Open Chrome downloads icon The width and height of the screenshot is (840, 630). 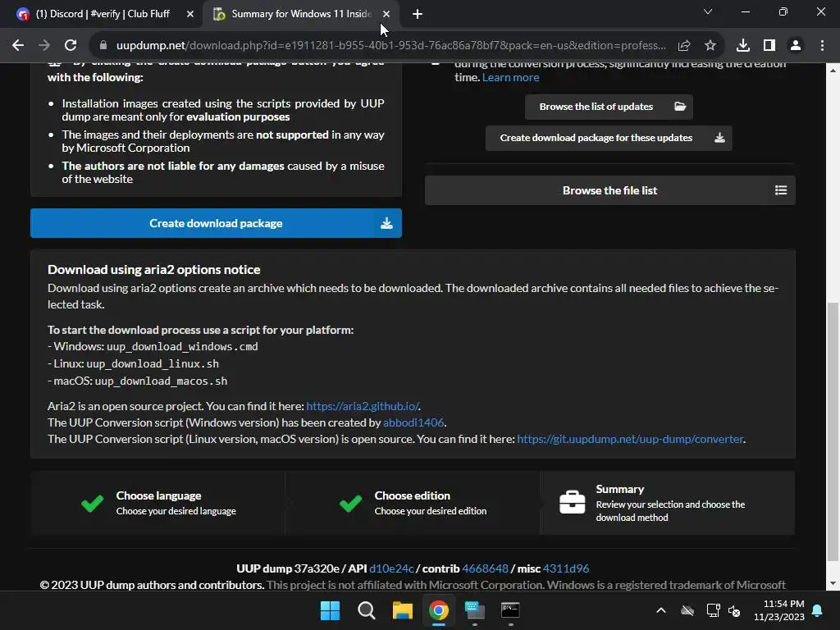pos(743,46)
